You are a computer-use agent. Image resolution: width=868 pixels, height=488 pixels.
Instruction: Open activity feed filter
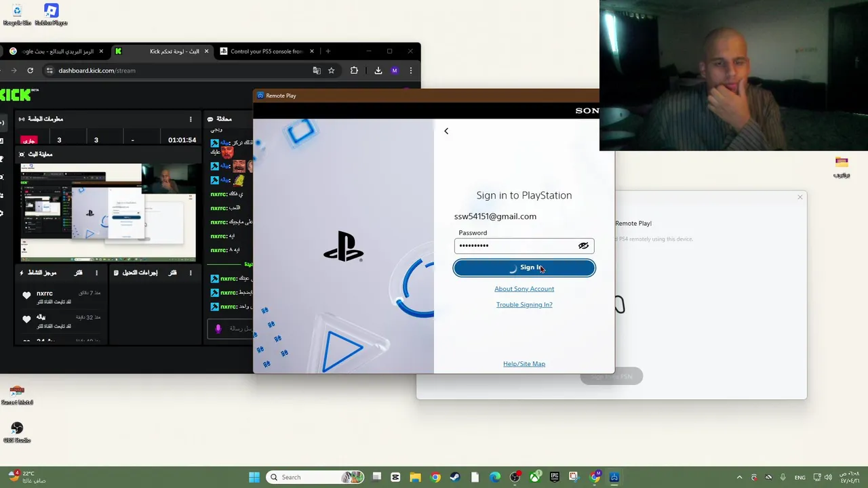pyautogui.click(x=79, y=272)
